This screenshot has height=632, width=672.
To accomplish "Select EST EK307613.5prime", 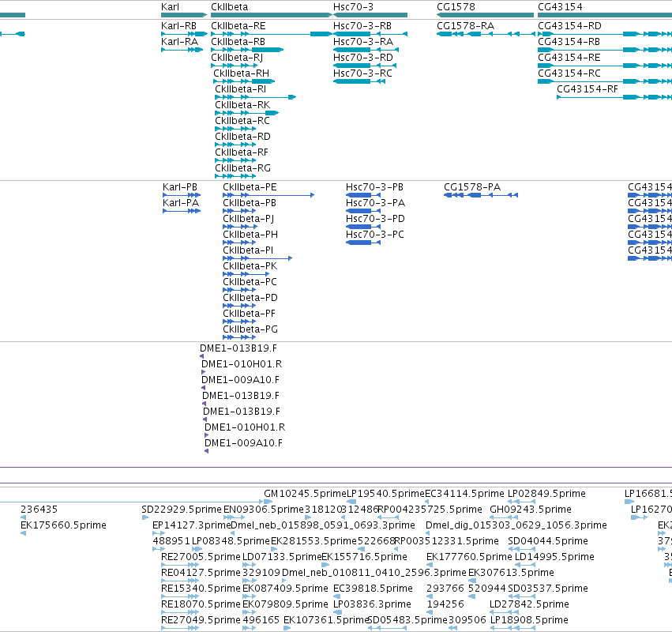I will (x=511, y=573).
